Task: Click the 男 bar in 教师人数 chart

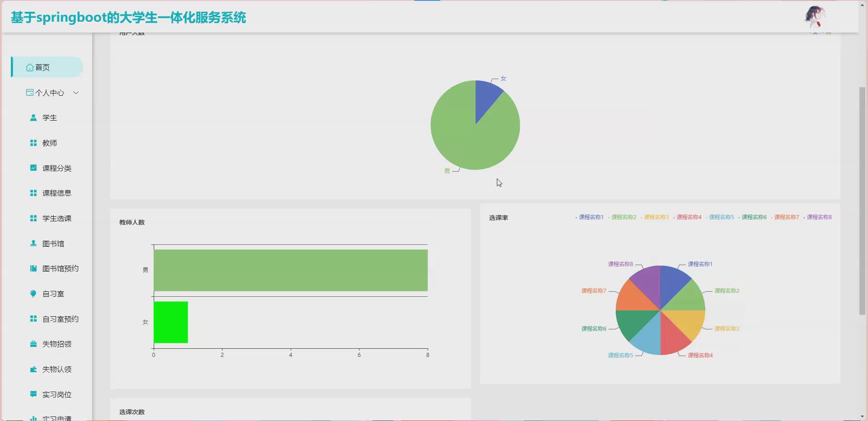Action: (x=291, y=270)
